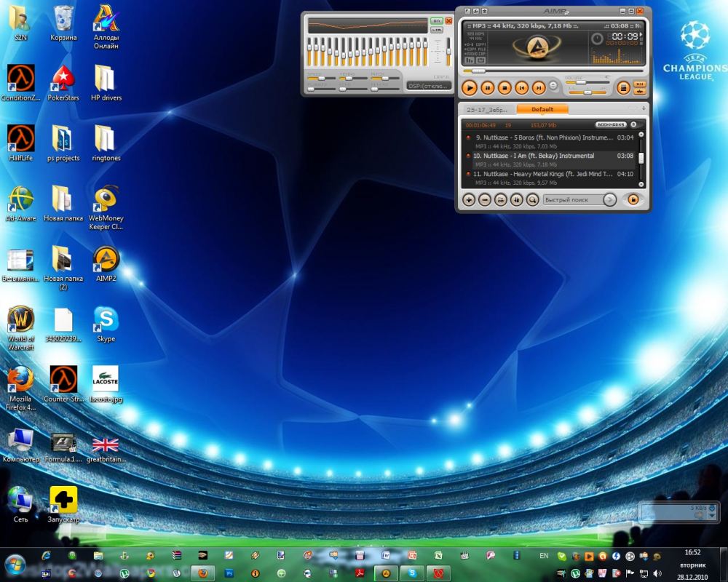Image resolution: width=728 pixels, height=582 pixels.
Task: Launch Ad-Aware from desktop
Action: tap(20, 204)
